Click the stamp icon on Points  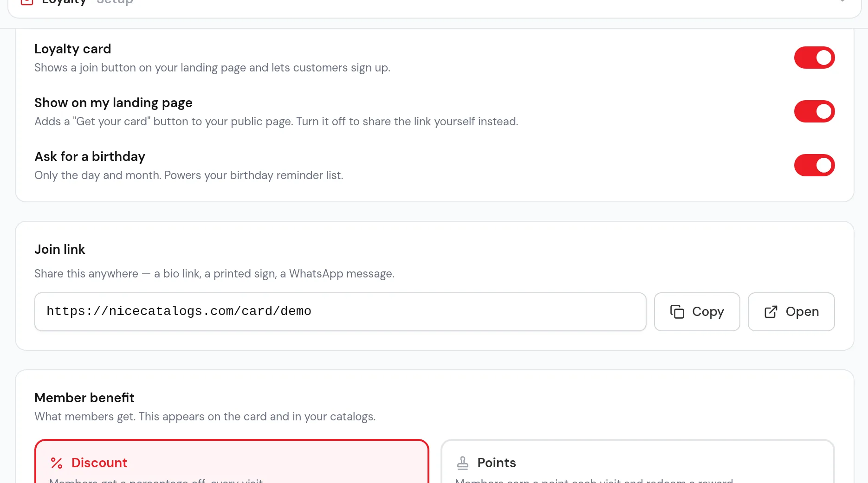point(463,463)
